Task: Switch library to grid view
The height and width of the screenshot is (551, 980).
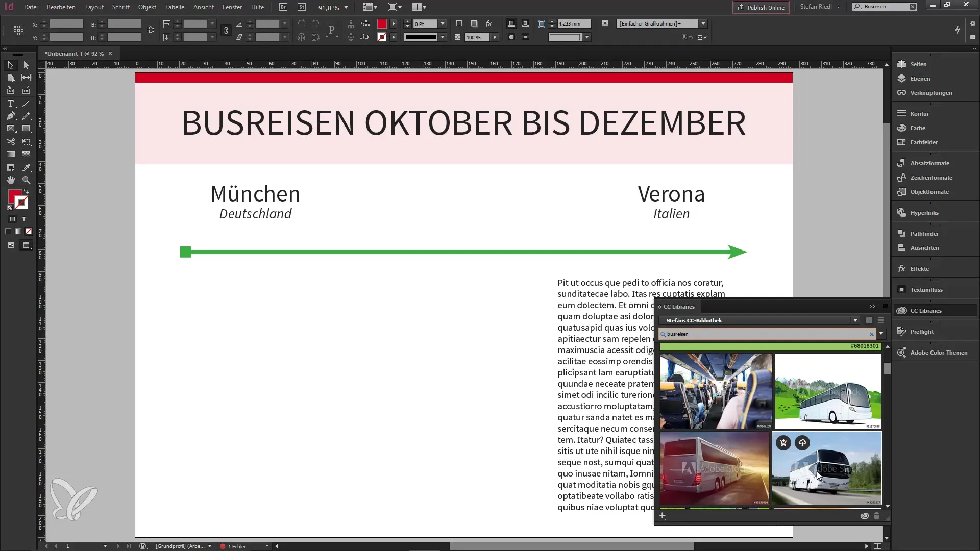Action: pyautogui.click(x=869, y=320)
